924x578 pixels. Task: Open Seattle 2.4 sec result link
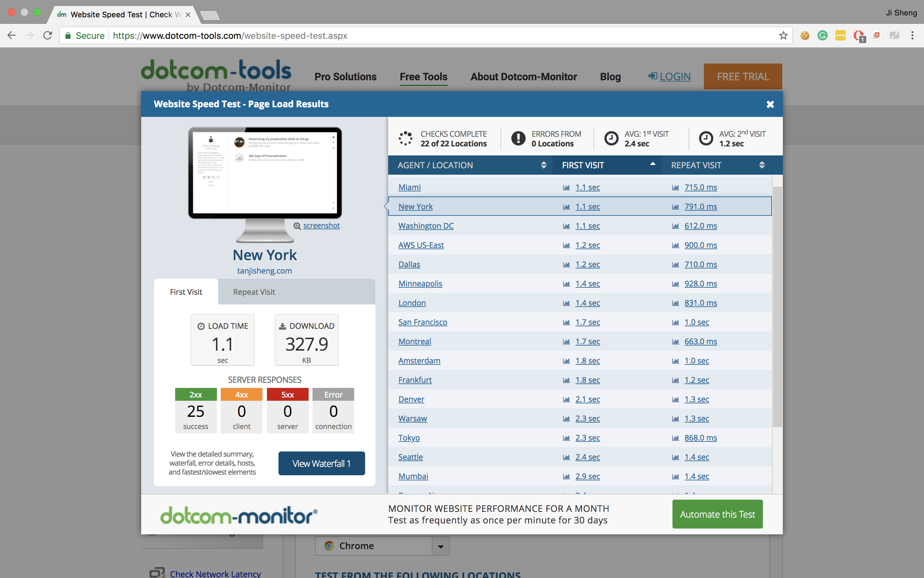point(588,457)
